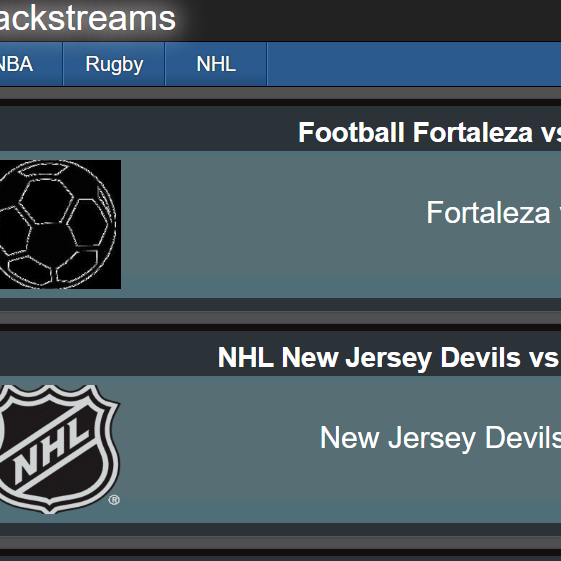This screenshot has height=561, width=561.
Task: Click the word Jersey in bold NHL heading
Action: tap(389, 358)
